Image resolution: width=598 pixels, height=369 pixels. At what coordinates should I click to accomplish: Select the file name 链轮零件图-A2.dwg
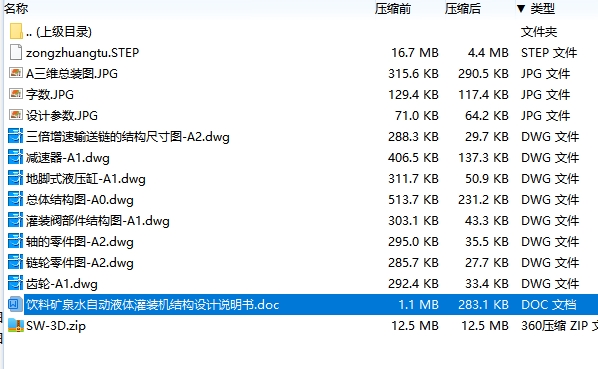click(80, 262)
